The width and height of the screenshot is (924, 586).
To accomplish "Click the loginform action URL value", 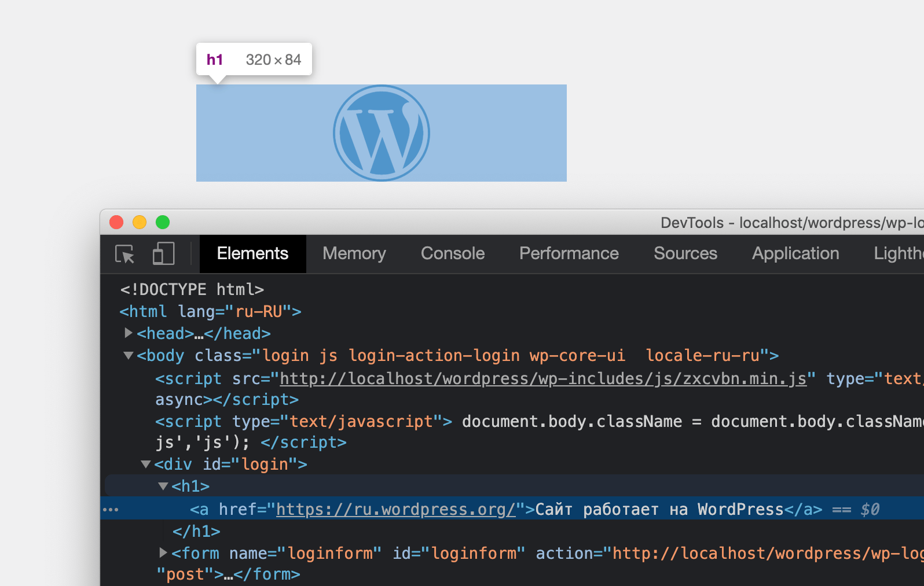I will (x=768, y=554).
